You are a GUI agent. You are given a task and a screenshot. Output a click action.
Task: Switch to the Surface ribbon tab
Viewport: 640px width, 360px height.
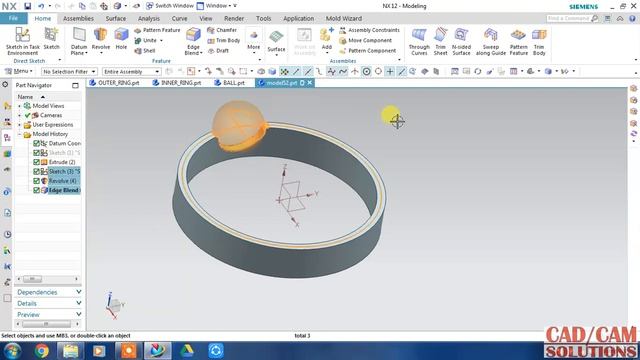tap(116, 18)
